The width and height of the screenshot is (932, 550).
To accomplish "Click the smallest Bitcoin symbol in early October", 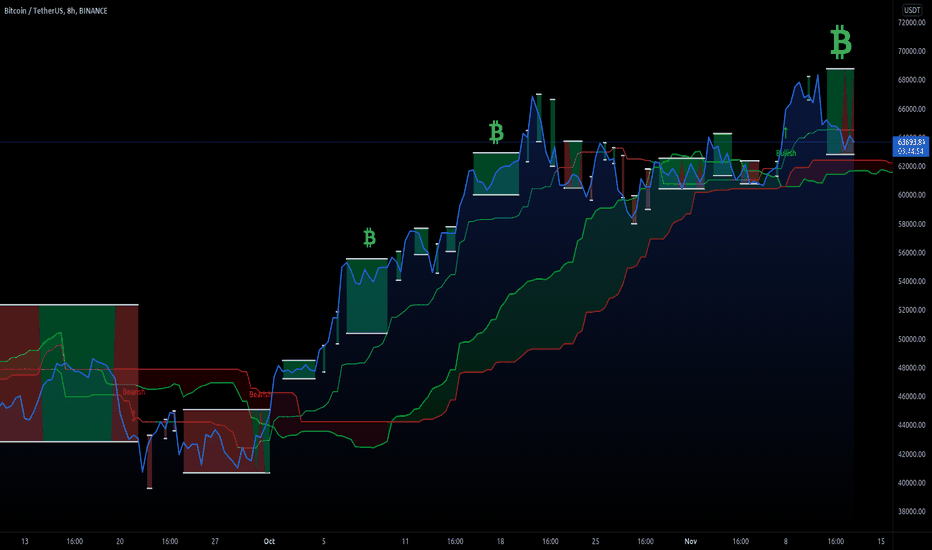I will pos(369,237).
